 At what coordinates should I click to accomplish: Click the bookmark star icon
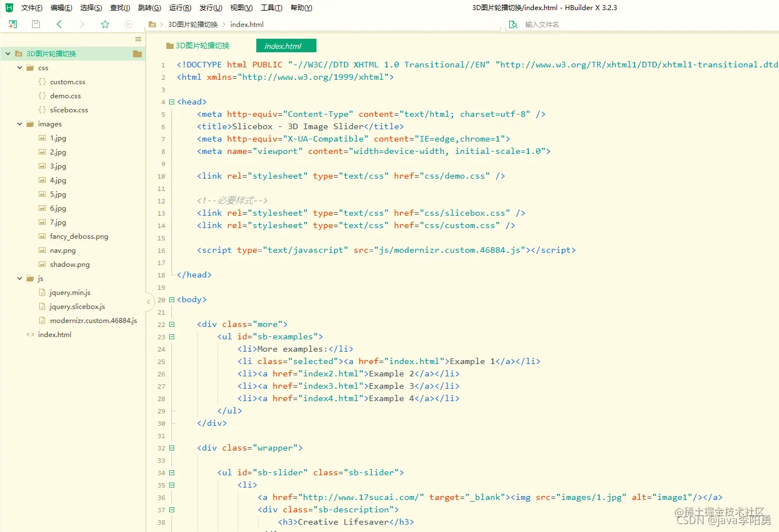coord(105,24)
